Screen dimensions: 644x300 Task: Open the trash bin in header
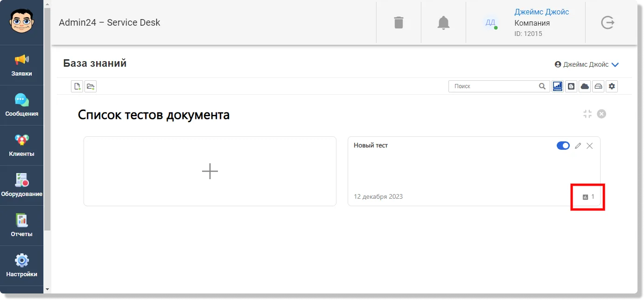pyautogui.click(x=399, y=22)
